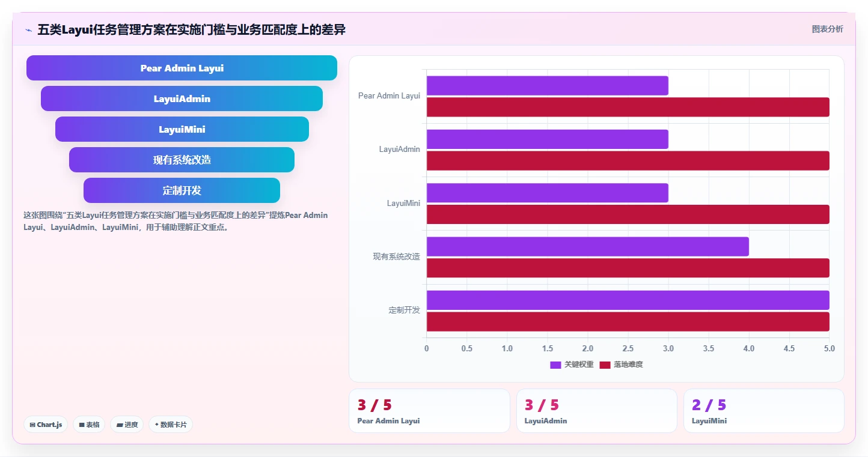Click the 定制开发 chart axis label
The image size is (868, 457).
pyautogui.click(x=404, y=310)
